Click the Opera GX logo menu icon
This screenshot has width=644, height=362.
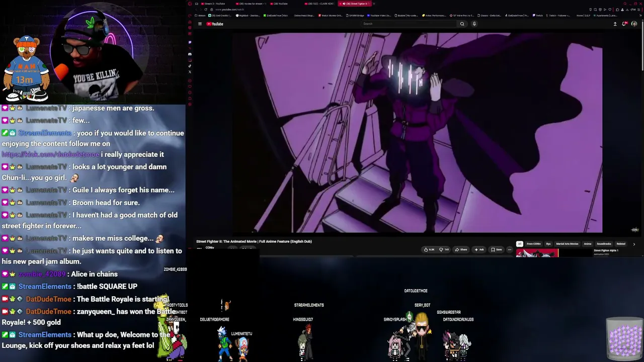click(x=190, y=4)
